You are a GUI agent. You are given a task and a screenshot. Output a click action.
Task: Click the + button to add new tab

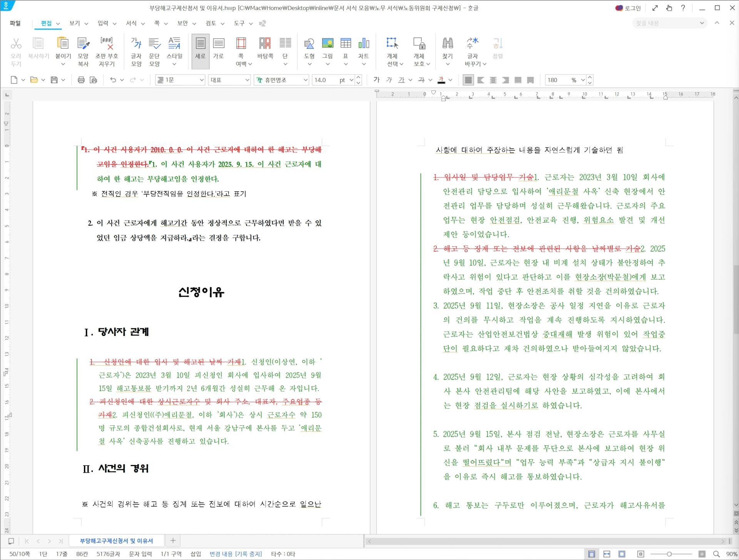[x=172, y=541]
